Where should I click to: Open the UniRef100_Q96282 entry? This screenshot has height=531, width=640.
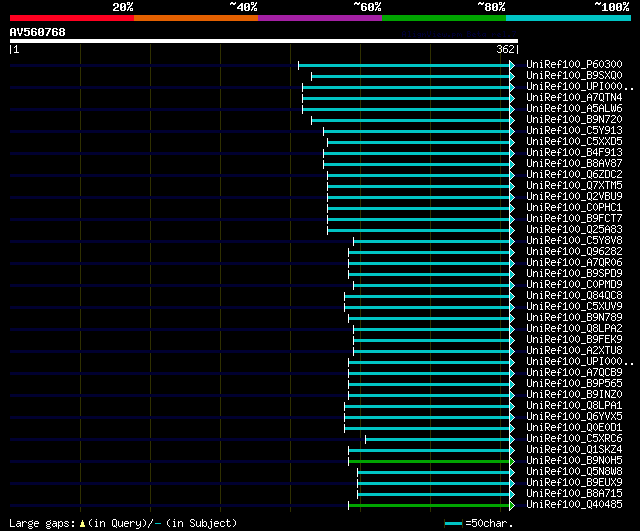pyautogui.click(x=574, y=252)
